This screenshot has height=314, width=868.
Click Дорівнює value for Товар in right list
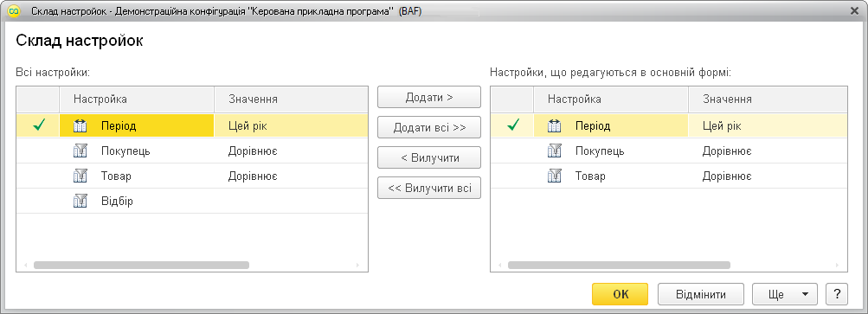pyautogui.click(x=727, y=176)
